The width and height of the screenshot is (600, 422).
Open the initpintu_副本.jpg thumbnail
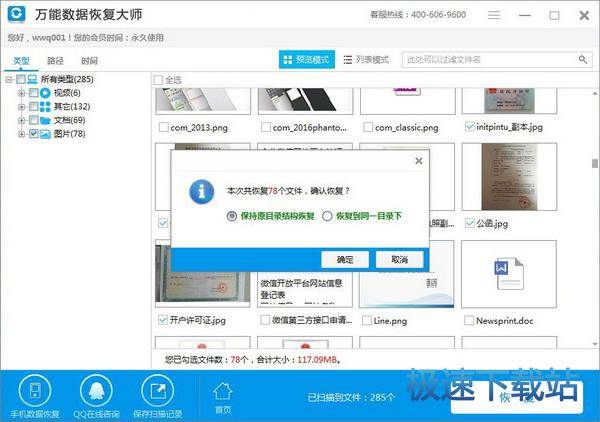click(509, 101)
